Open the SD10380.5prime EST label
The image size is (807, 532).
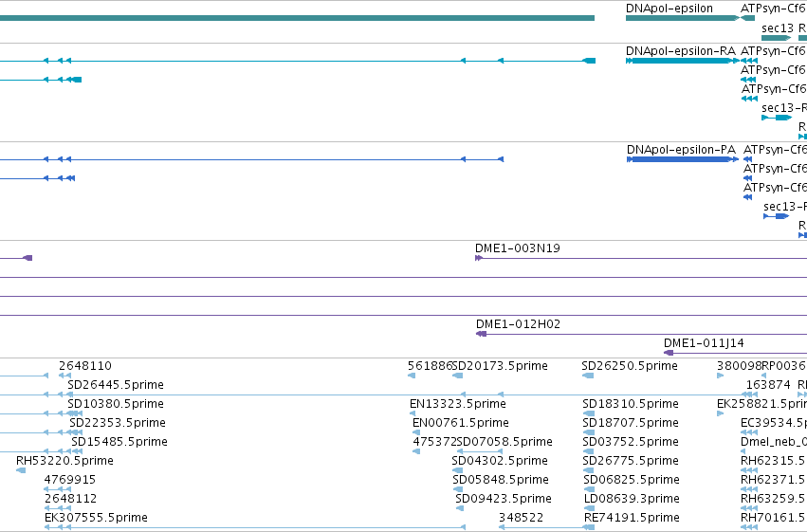116,404
